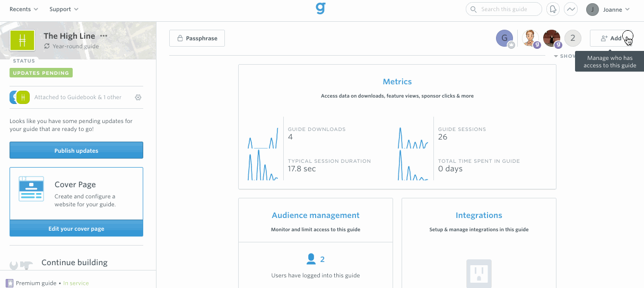Image resolution: width=644 pixels, height=288 pixels.
Task: Click the Publish updates button
Action: click(76, 150)
